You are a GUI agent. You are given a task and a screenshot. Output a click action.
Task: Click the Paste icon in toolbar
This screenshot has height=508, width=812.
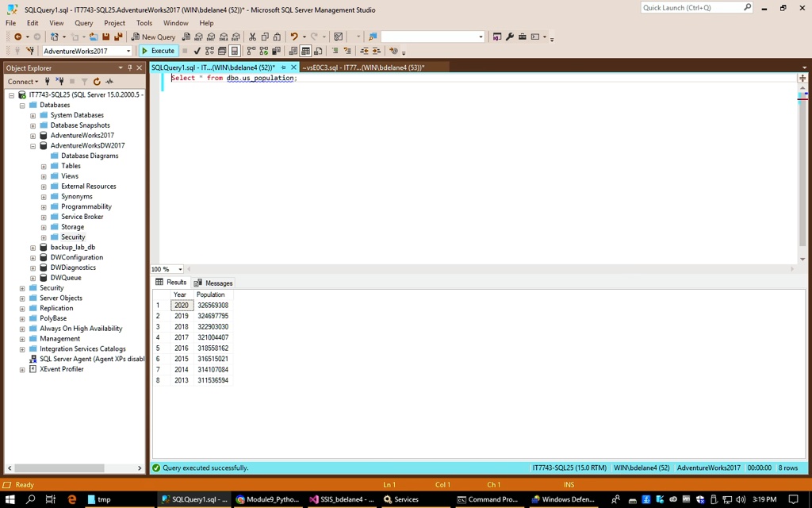tap(277, 37)
